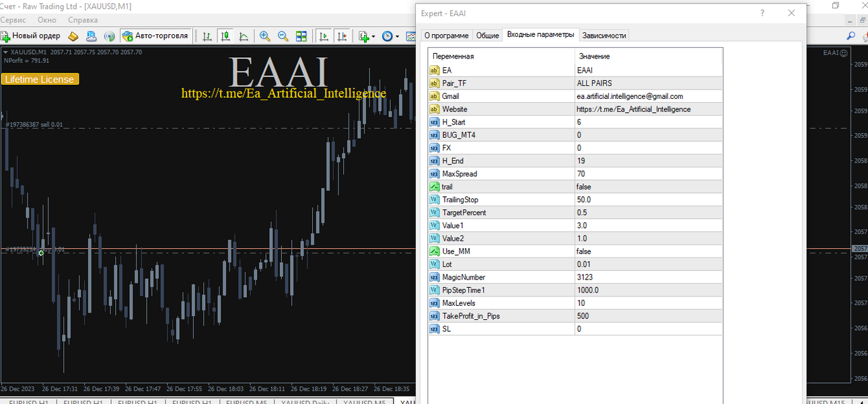This screenshot has width=868, height=404.
Task: Edit the trail value false
Action: (649, 186)
